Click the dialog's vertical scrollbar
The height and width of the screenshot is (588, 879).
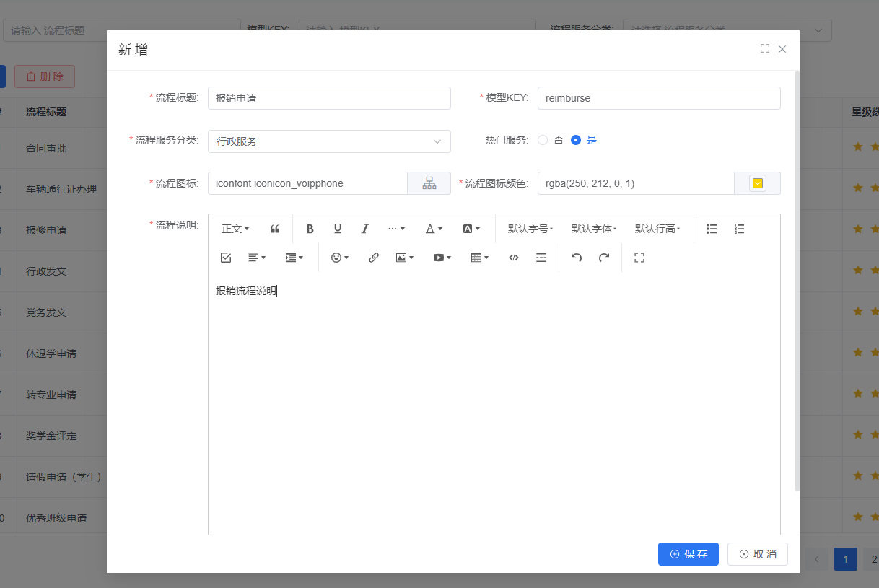(797, 281)
